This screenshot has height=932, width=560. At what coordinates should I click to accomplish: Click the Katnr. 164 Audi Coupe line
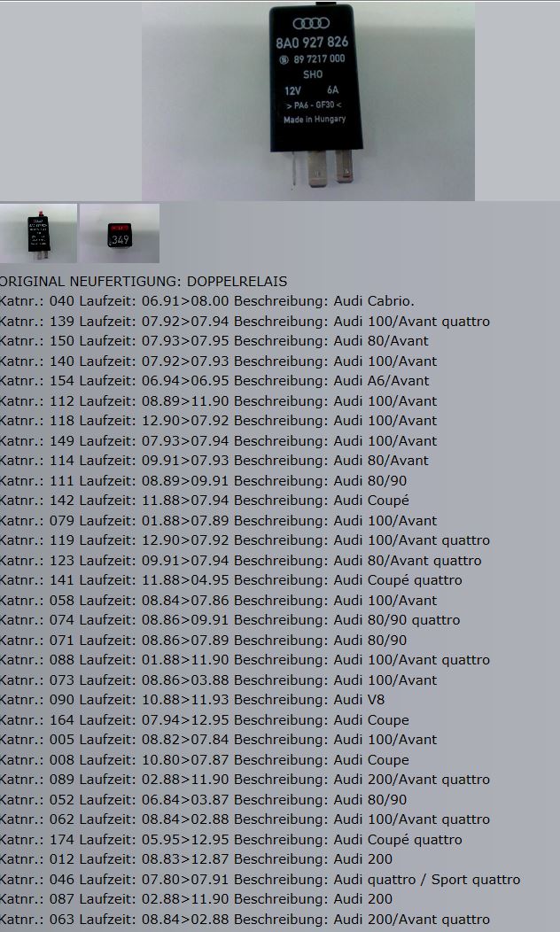click(x=204, y=719)
